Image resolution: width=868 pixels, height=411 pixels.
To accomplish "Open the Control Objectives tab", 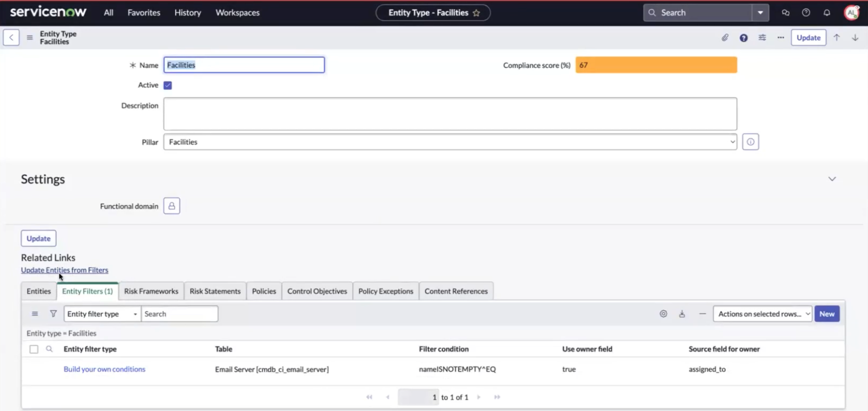I will coord(317,291).
